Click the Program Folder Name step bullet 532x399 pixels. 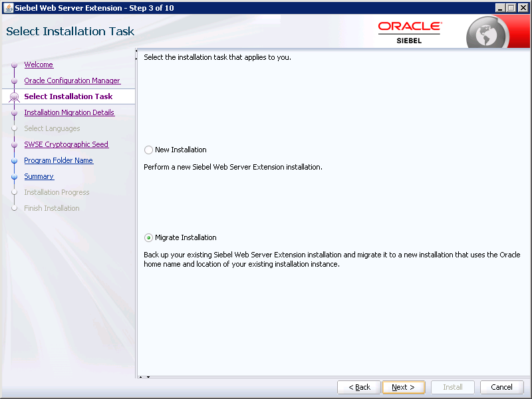point(14,161)
